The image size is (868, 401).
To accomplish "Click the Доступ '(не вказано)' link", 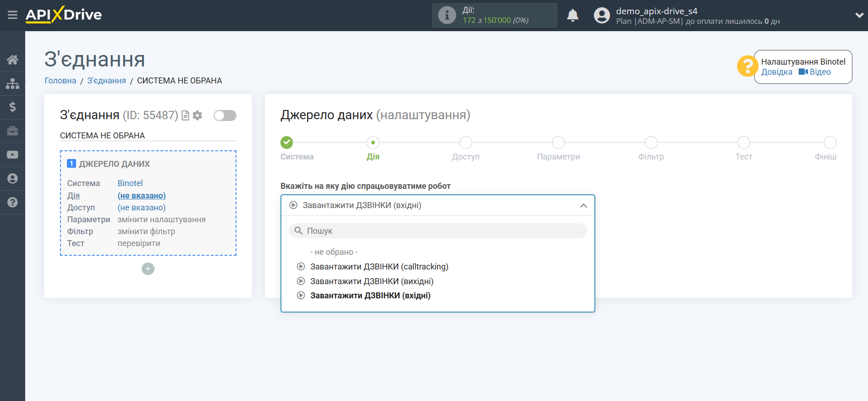I will pyautogui.click(x=142, y=208).
